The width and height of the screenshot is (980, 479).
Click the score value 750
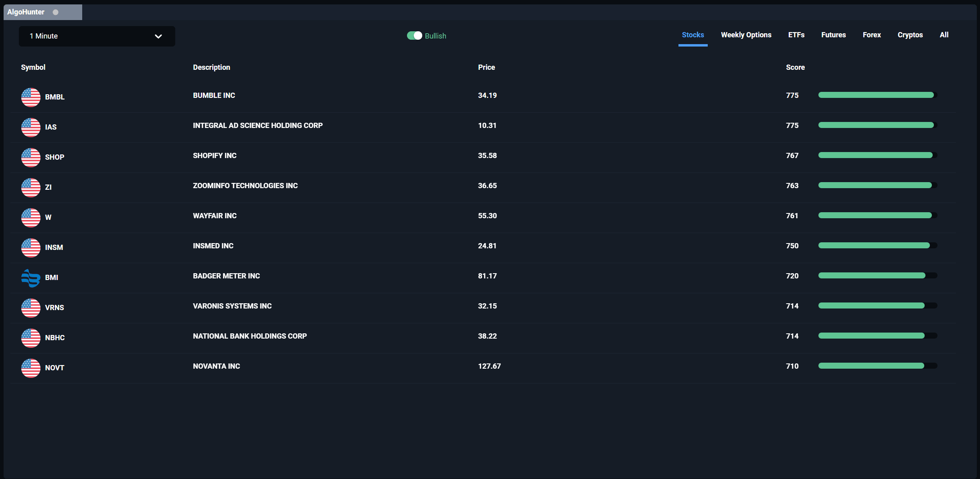pos(792,246)
